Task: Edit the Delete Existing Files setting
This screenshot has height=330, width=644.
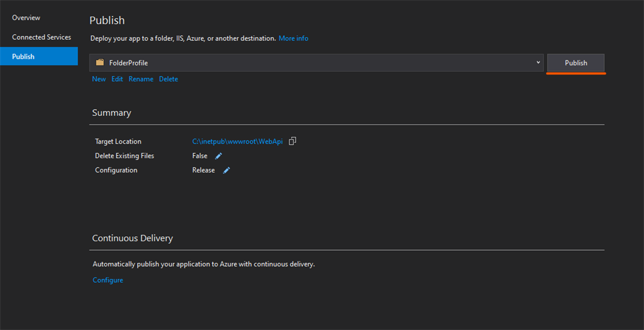Action: [x=219, y=156]
